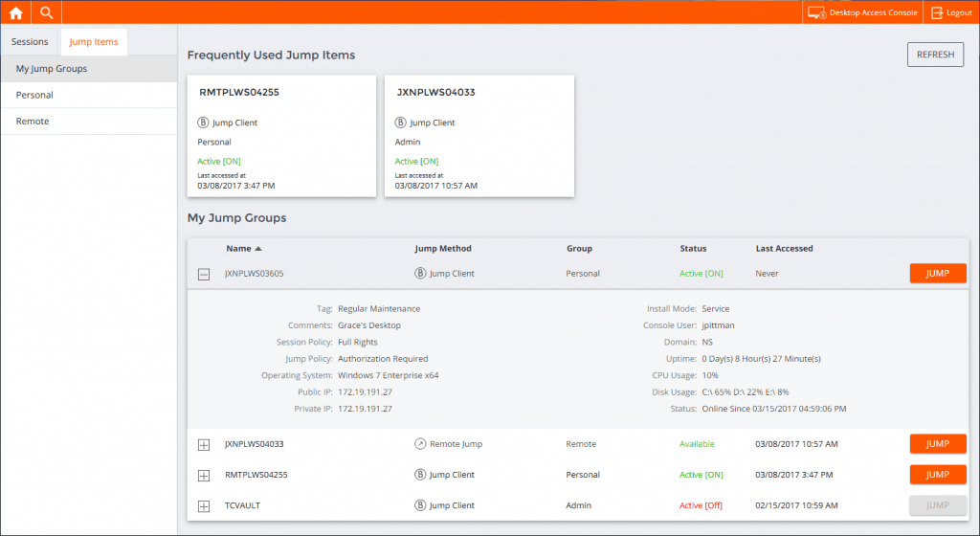Click the Console User value 'jpittman'
980x536 pixels.
(x=718, y=325)
